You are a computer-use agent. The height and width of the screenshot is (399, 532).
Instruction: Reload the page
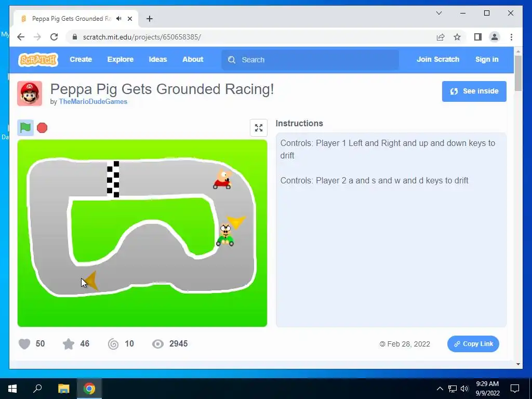[54, 37]
